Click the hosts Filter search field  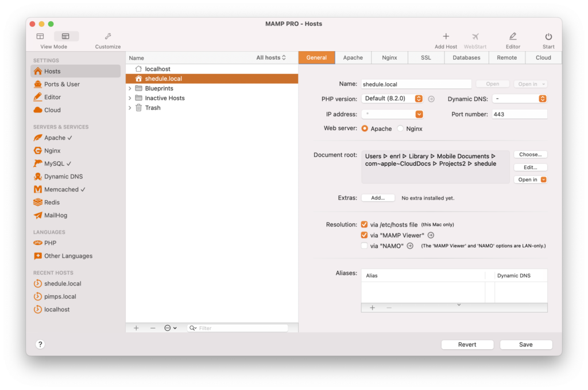tap(238, 328)
